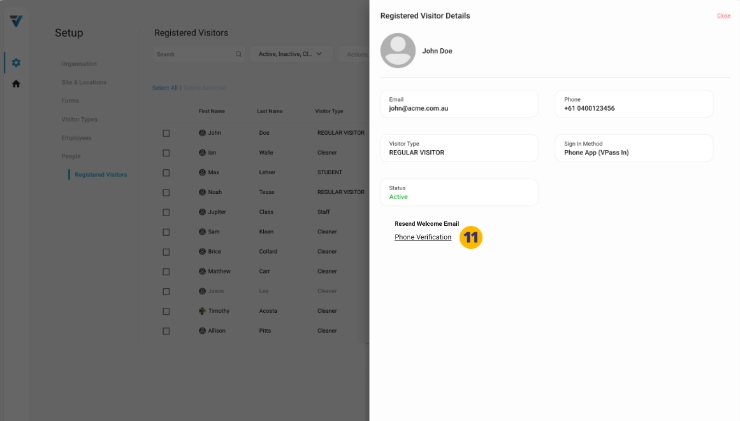This screenshot has width=740, height=421.
Task: Open the Sign In Method field
Action: (x=634, y=148)
